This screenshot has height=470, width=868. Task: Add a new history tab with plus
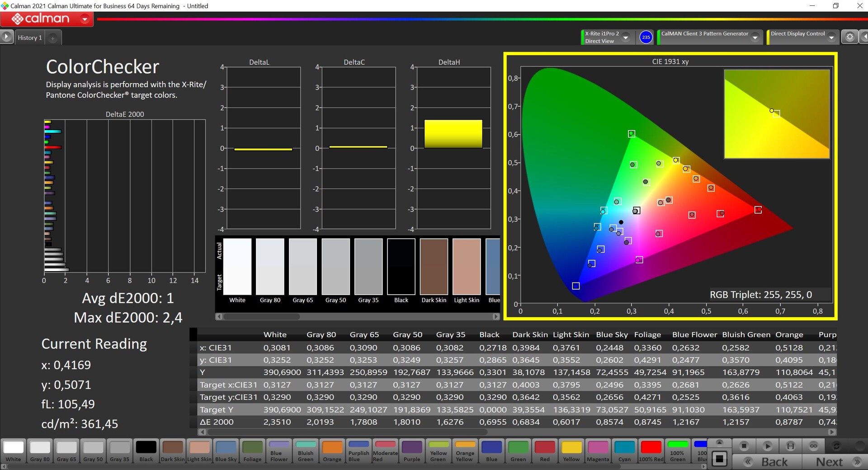click(x=53, y=38)
